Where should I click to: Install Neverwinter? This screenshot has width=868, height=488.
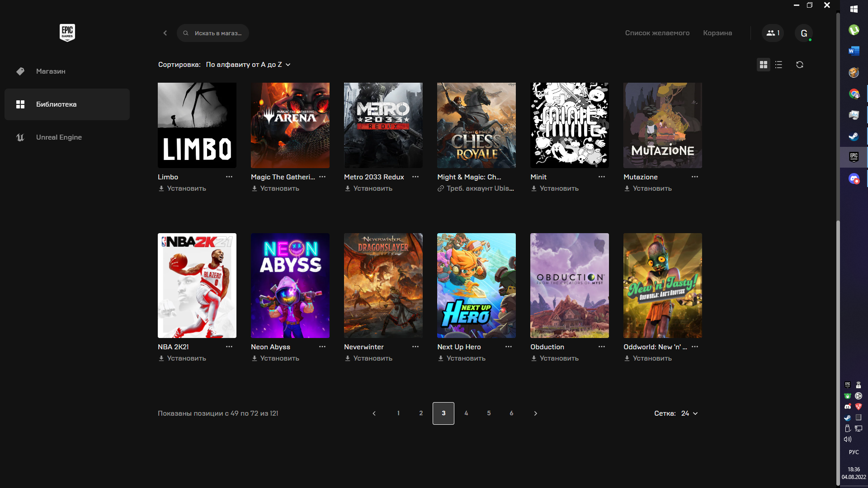coord(368,358)
